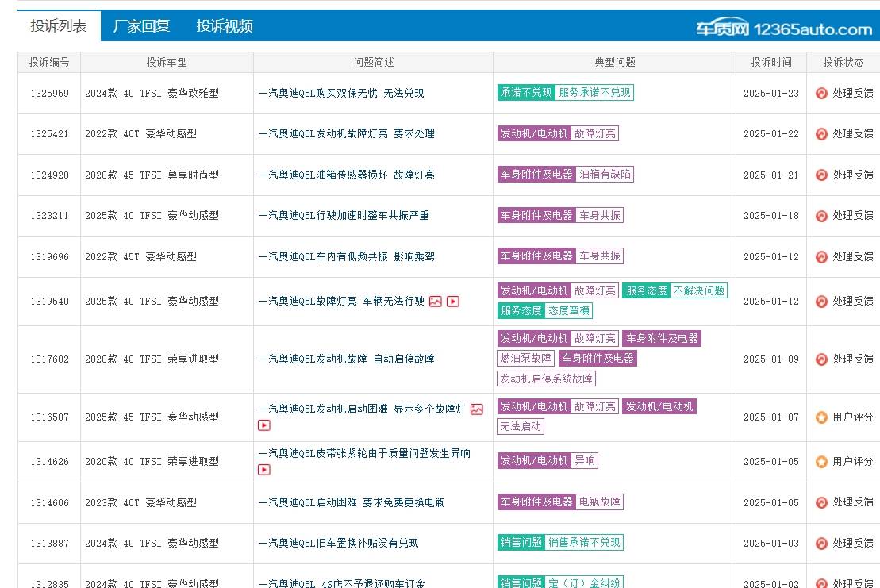Click orange star status icon for 1314626
The width and height of the screenshot is (880, 588).
(x=821, y=461)
